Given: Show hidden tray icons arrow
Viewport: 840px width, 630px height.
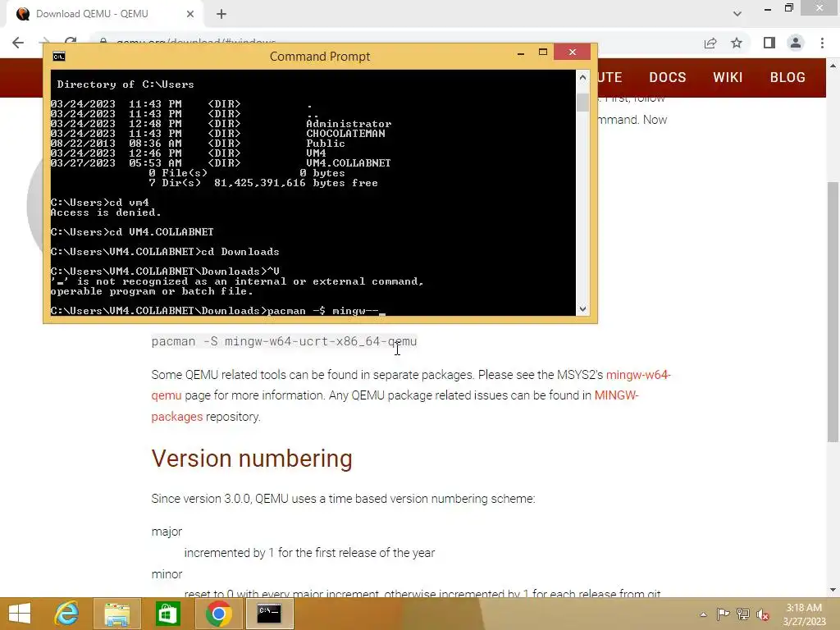Looking at the screenshot, I should (703, 614).
